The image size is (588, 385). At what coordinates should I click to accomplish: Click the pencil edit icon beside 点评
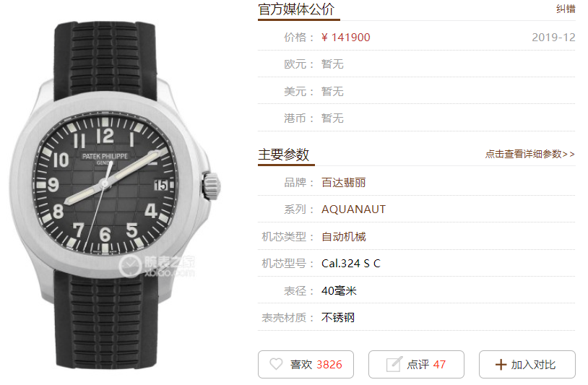[394, 364]
